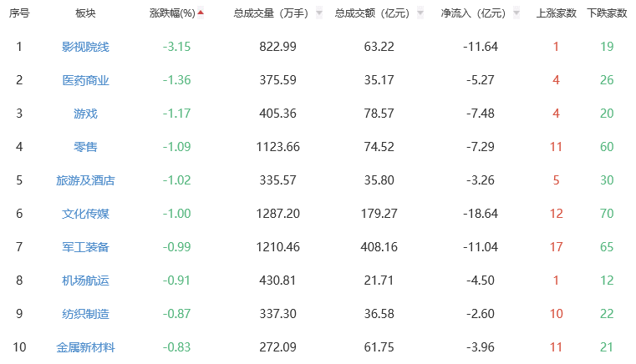Click the sort arrow next to 总成交量（万手）

319,14
